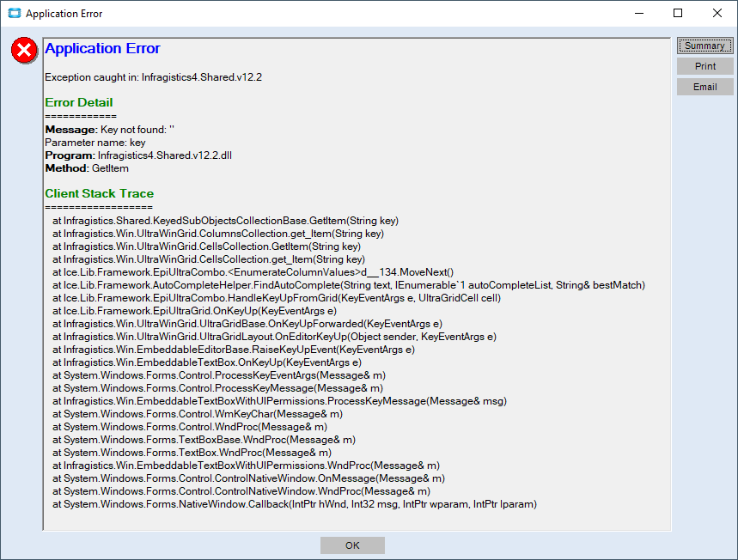Click the green Error Detail heading
The height and width of the screenshot is (560, 738).
[78, 102]
